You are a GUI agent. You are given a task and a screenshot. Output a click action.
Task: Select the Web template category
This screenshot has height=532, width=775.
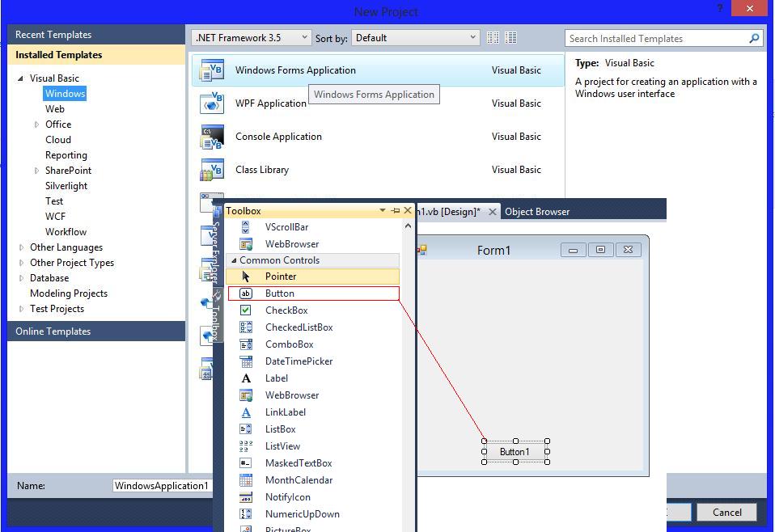pos(55,108)
